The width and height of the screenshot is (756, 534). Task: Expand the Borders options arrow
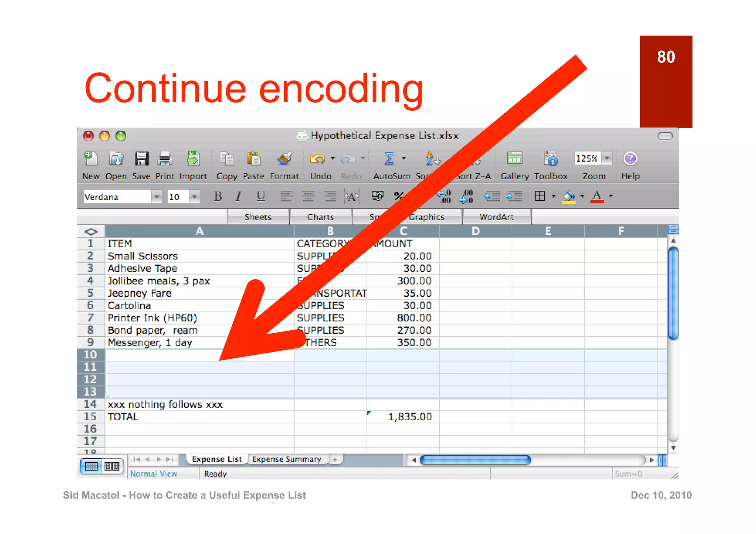(x=553, y=196)
